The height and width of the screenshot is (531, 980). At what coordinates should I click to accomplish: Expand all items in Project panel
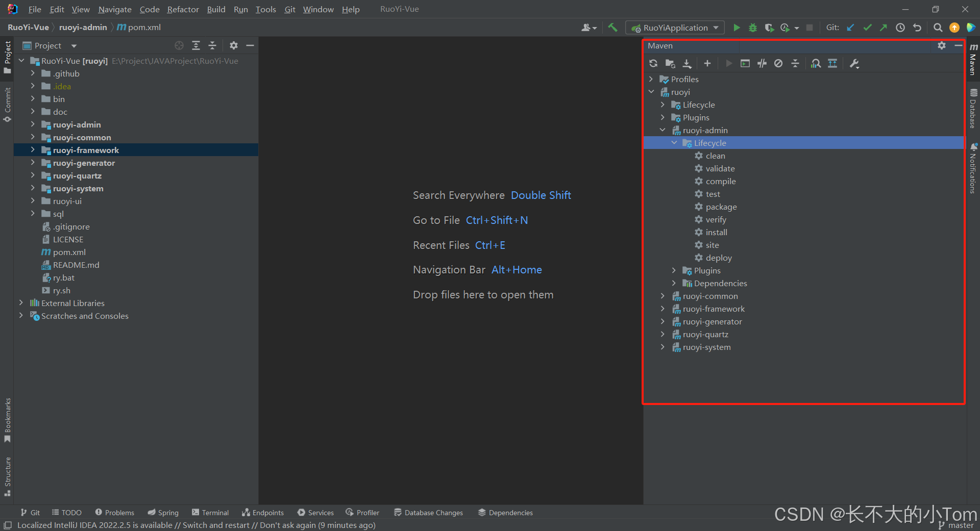coord(196,45)
